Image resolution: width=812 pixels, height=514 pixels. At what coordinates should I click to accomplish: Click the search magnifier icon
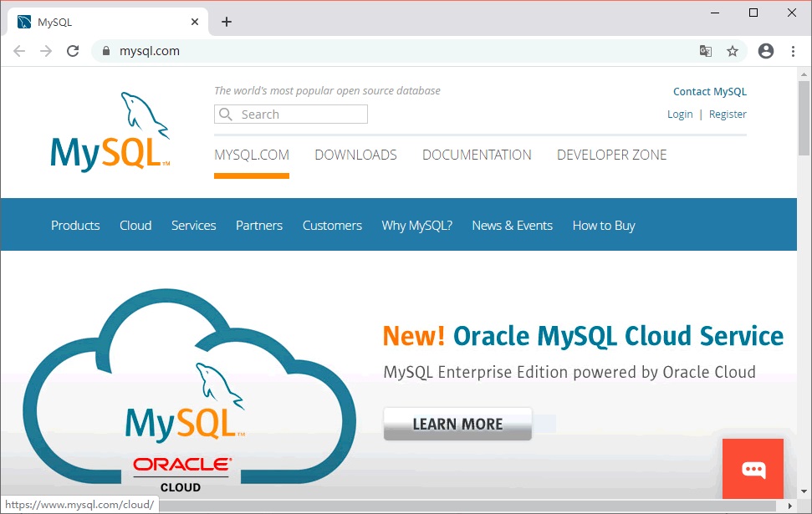[x=225, y=114]
